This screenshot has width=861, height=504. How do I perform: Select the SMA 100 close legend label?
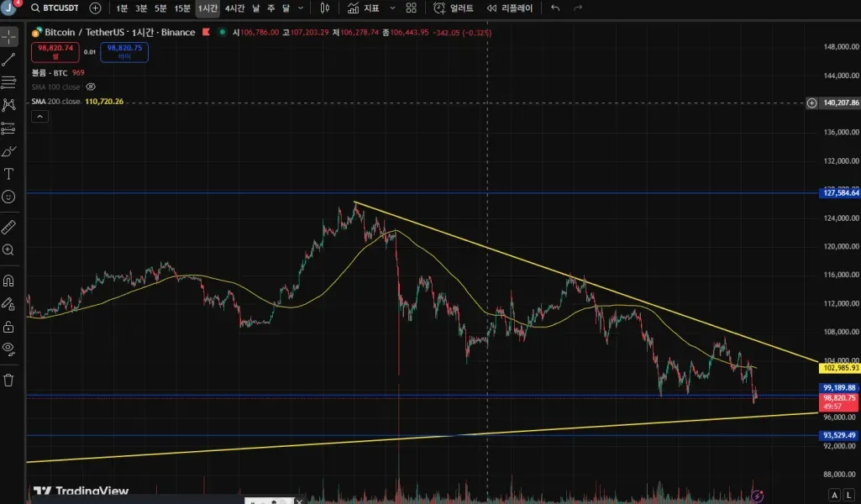tap(55, 87)
